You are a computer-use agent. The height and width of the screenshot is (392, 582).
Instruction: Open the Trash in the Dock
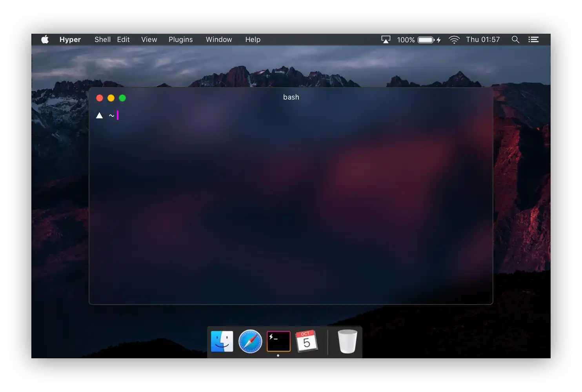[x=347, y=341]
